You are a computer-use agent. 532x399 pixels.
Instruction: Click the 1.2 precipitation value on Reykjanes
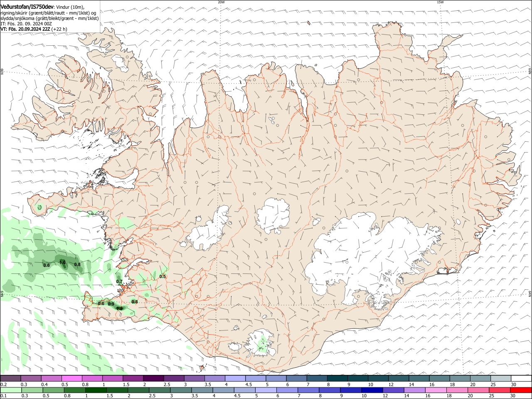(x=119, y=308)
